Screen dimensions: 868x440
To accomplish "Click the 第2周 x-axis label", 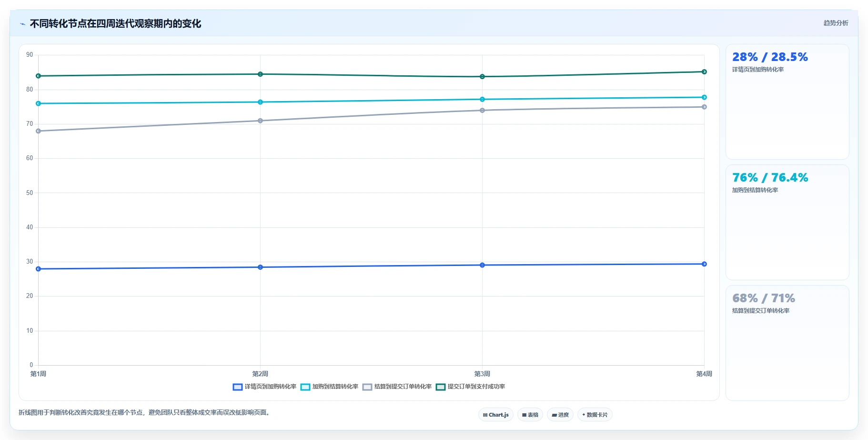I will 260,374.
